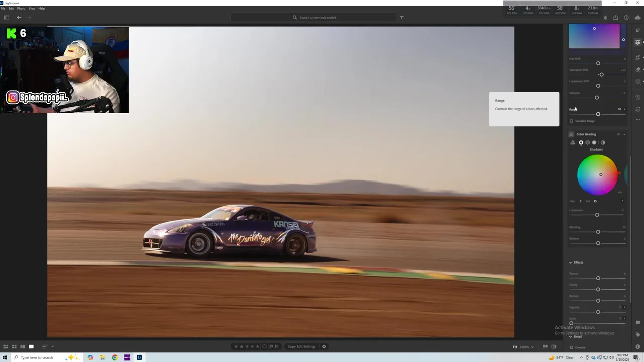Rate the photo with the first star
Image resolution: width=644 pixels, height=362 pixels.
pyautogui.click(x=236, y=346)
